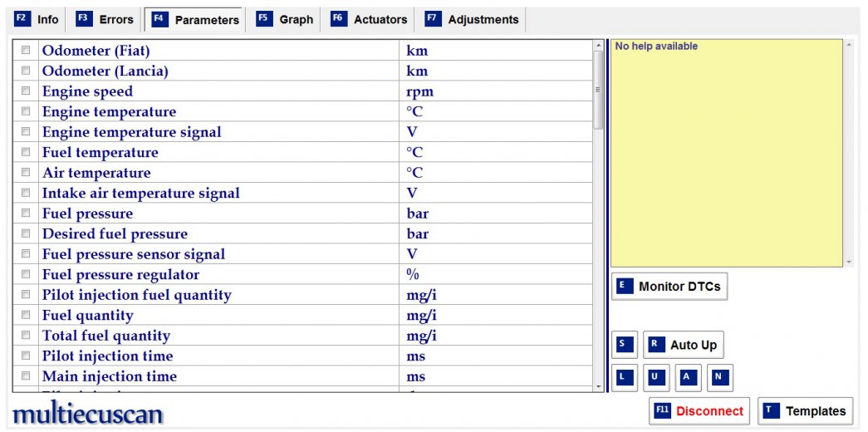
Task: Click the U shortcut icon button
Action: [656, 378]
